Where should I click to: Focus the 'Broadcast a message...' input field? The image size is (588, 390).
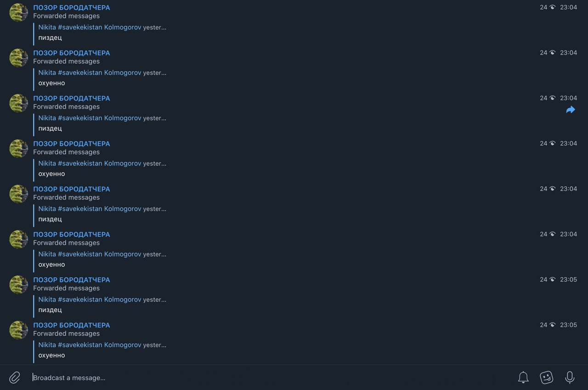[271, 378]
